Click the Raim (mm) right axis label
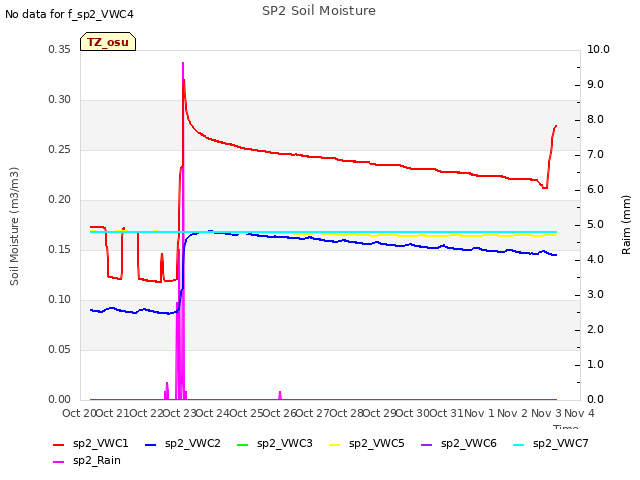The width and height of the screenshot is (640, 480). (626, 225)
